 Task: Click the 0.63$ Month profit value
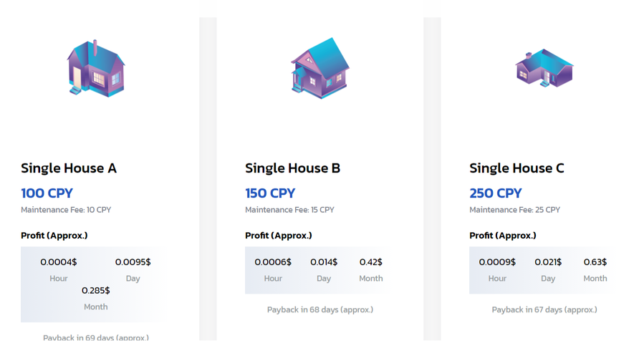click(x=595, y=262)
